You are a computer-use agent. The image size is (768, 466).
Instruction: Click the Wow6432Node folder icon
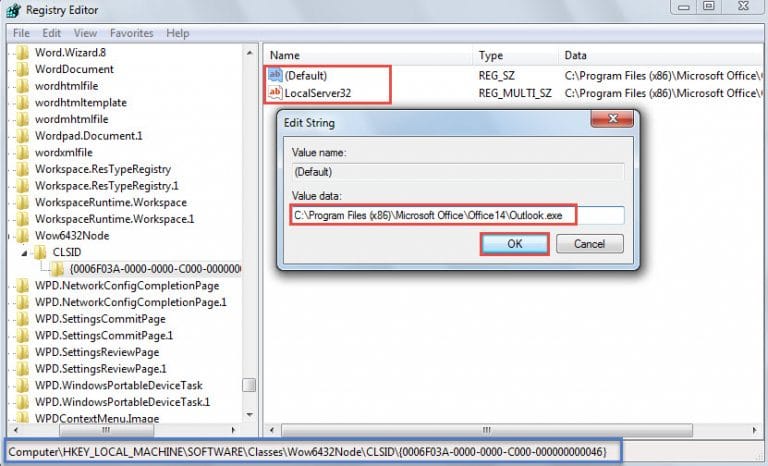[23, 236]
